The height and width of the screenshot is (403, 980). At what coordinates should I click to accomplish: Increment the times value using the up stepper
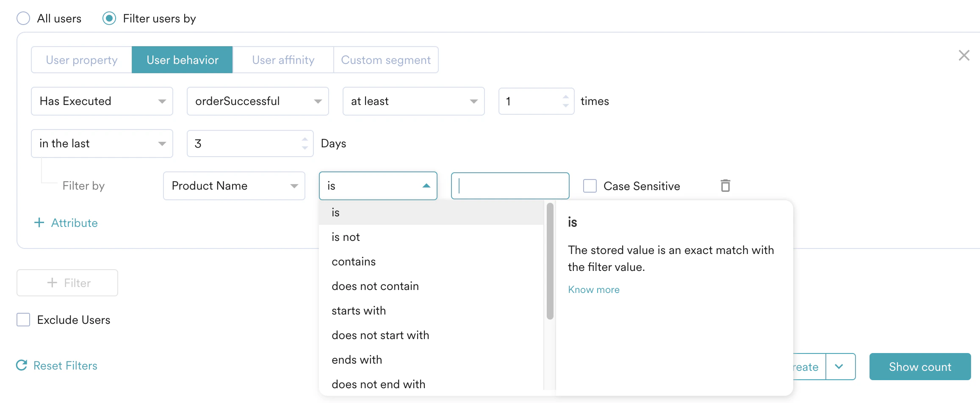point(565,97)
